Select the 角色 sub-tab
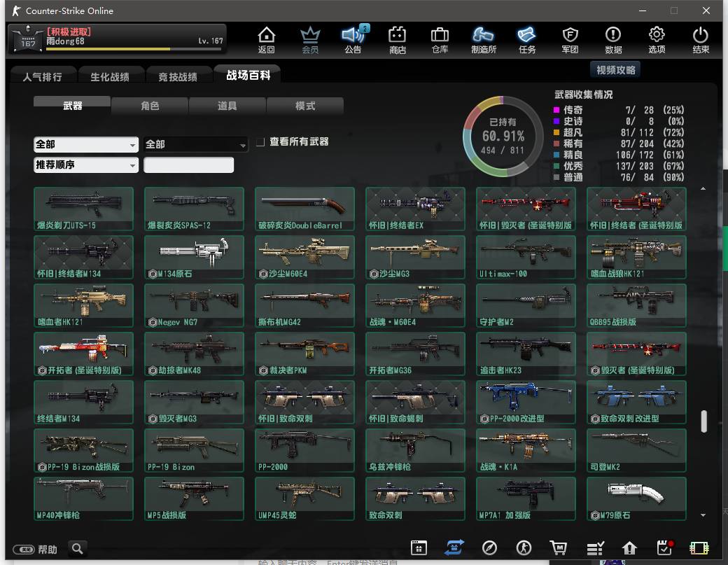This screenshot has width=728, height=565. (150, 106)
